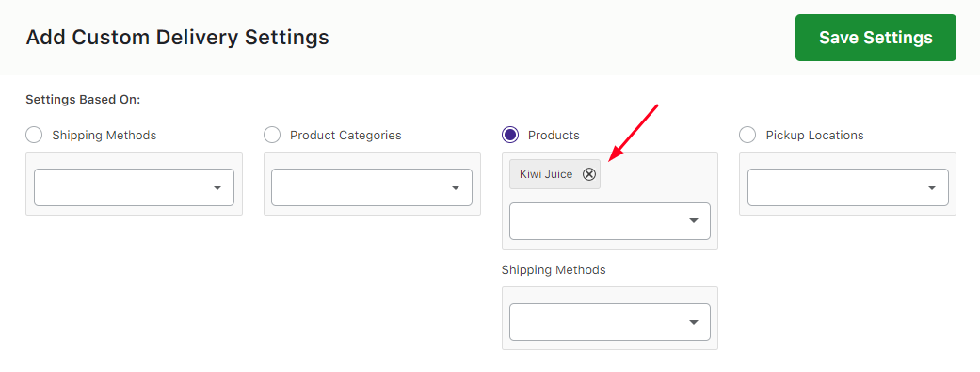The image size is (980, 372).
Task: Click the Pickup Locations dropdown arrow icon
Action: (932, 187)
